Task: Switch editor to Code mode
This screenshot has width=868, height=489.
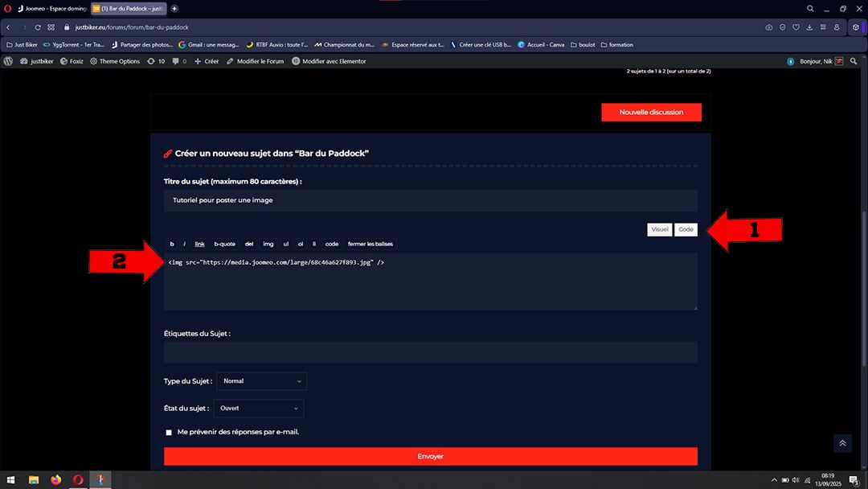Action: pyautogui.click(x=686, y=229)
